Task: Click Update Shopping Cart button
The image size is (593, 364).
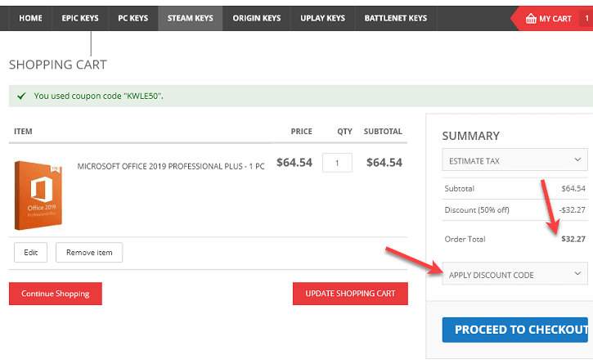Action: tap(350, 294)
